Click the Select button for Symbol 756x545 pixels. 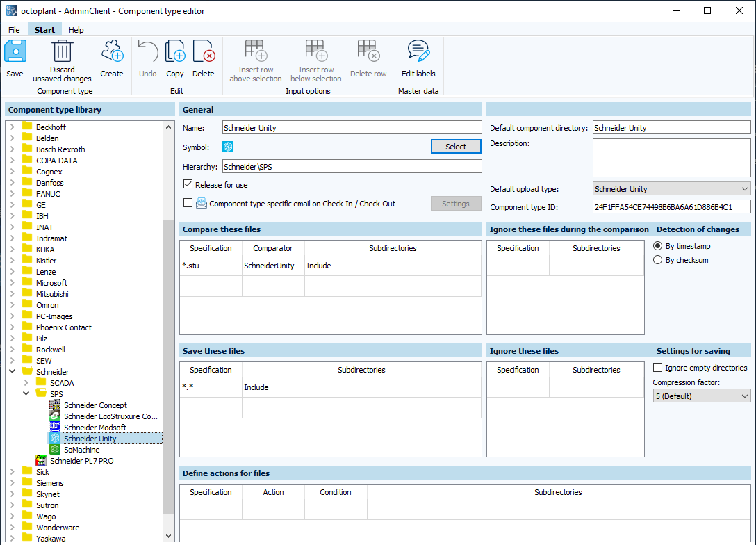456,146
